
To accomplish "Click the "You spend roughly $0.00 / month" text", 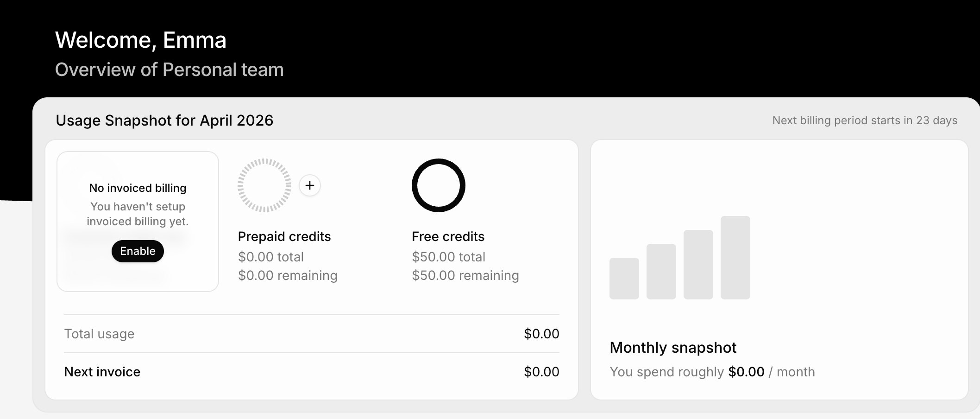I will pos(712,372).
